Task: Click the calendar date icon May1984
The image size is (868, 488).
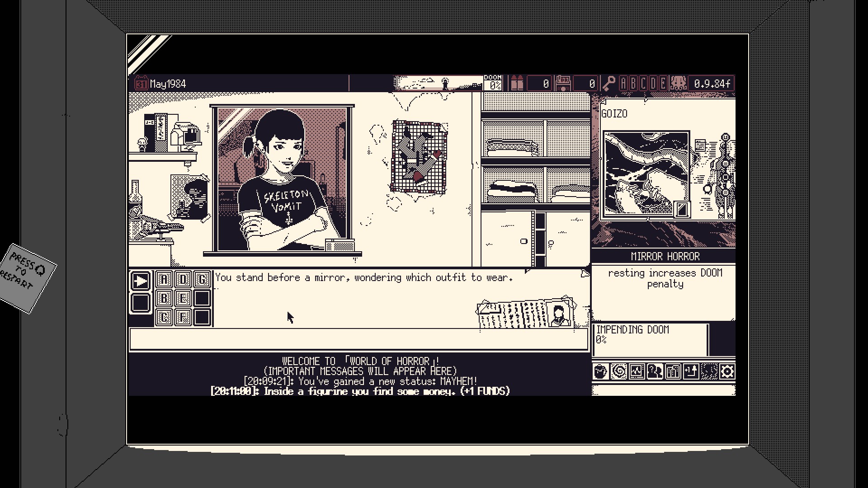Action: [141, 84]
